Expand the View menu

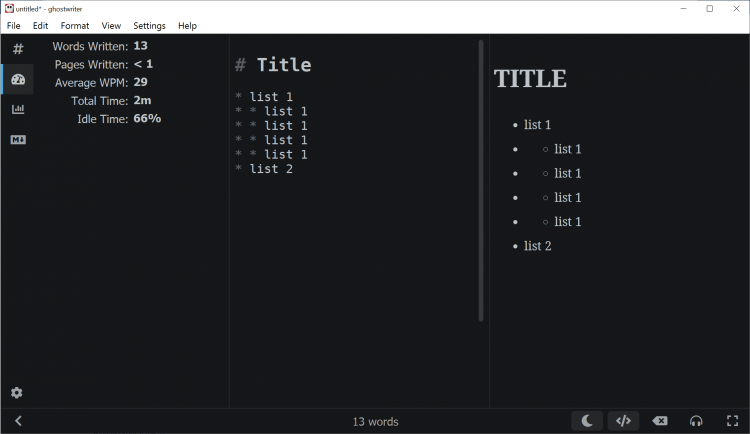[111, 25]
